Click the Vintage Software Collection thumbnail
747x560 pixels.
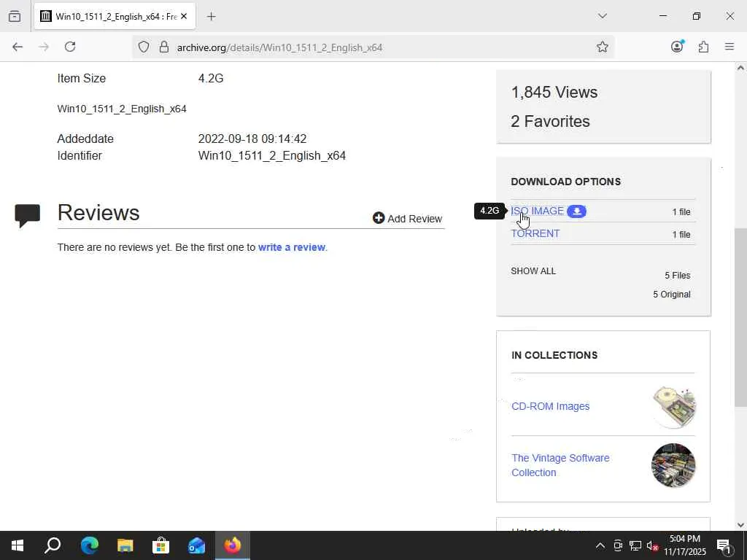tap(673, 465)
